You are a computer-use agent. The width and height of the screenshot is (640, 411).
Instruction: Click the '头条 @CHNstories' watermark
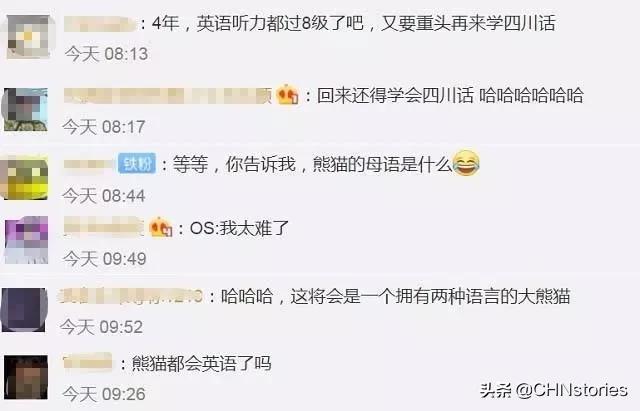553,390
